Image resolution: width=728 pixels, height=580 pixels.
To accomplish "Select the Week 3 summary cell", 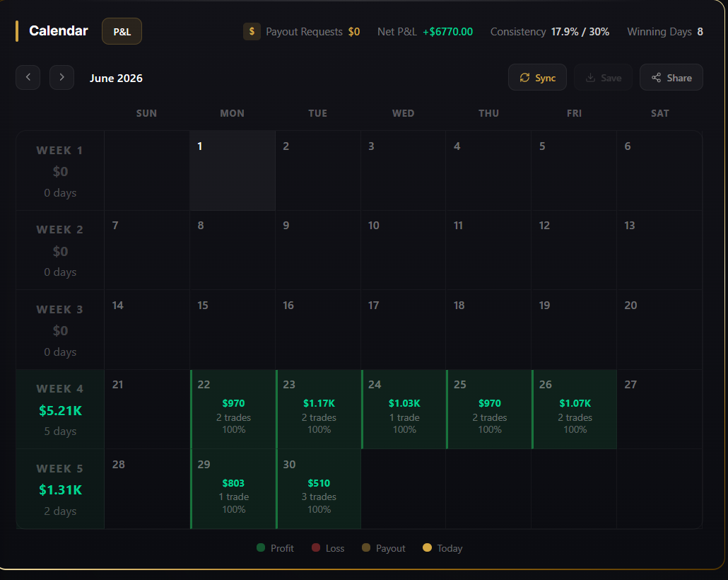I will [x=60, y=330].
